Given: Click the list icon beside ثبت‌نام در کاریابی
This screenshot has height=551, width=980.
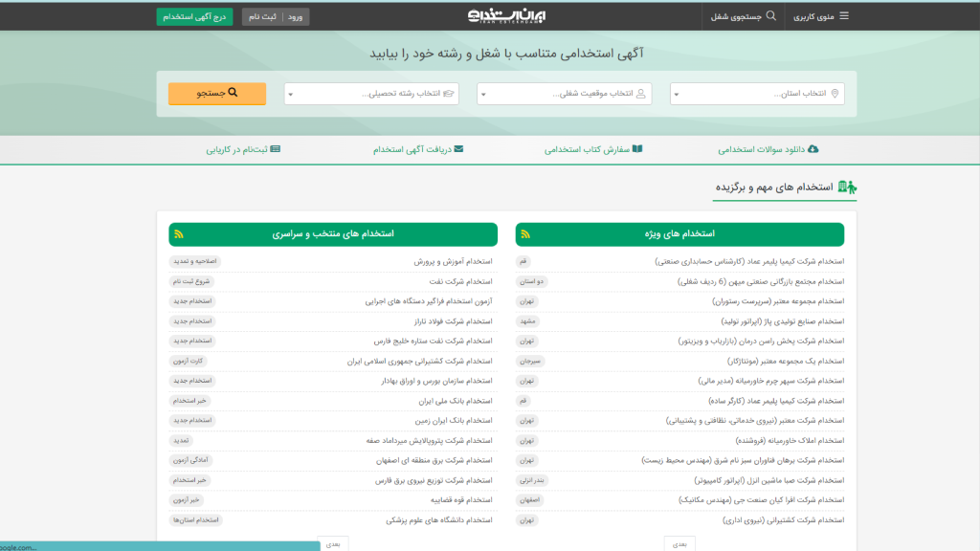Looking at the screenshot, I should click(275, 148).
